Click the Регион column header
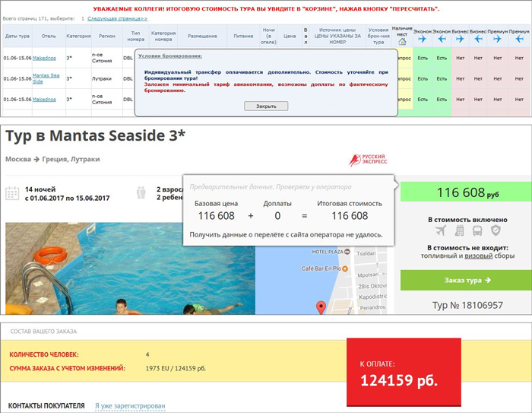Viewport: 532px width, 413px height. 107,36
